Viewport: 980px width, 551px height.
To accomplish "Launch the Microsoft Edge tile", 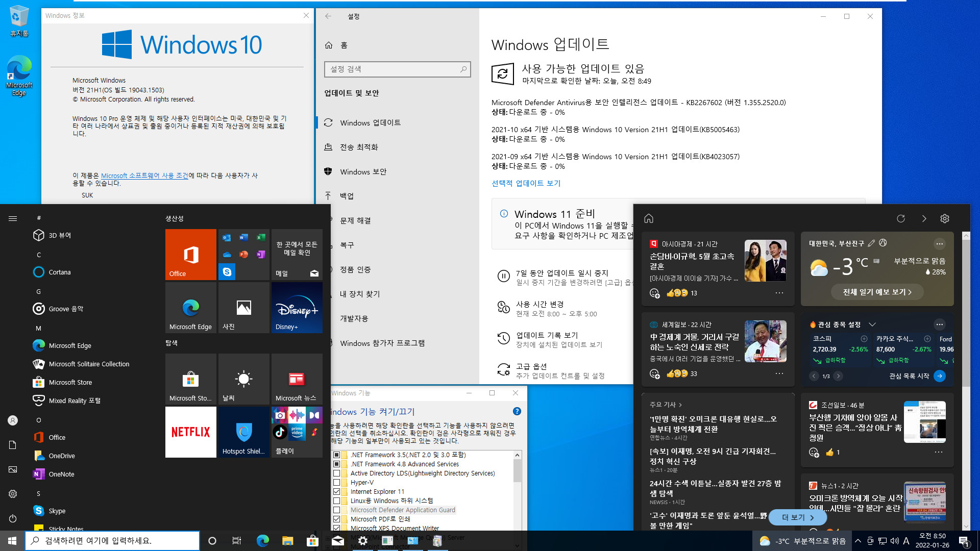I will point(191,308).
